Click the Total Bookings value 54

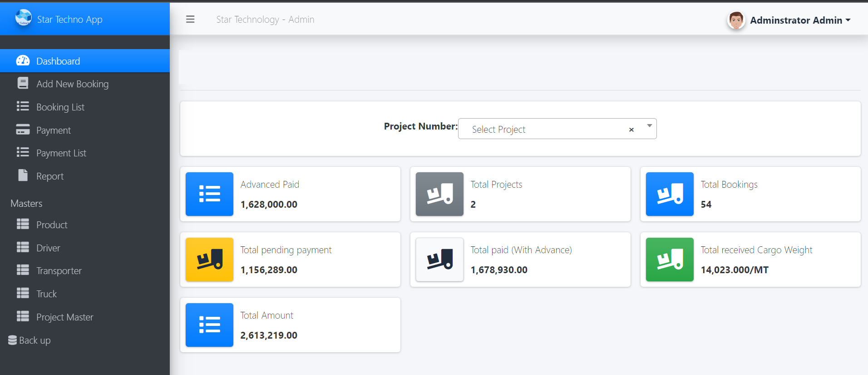[706, 204]
